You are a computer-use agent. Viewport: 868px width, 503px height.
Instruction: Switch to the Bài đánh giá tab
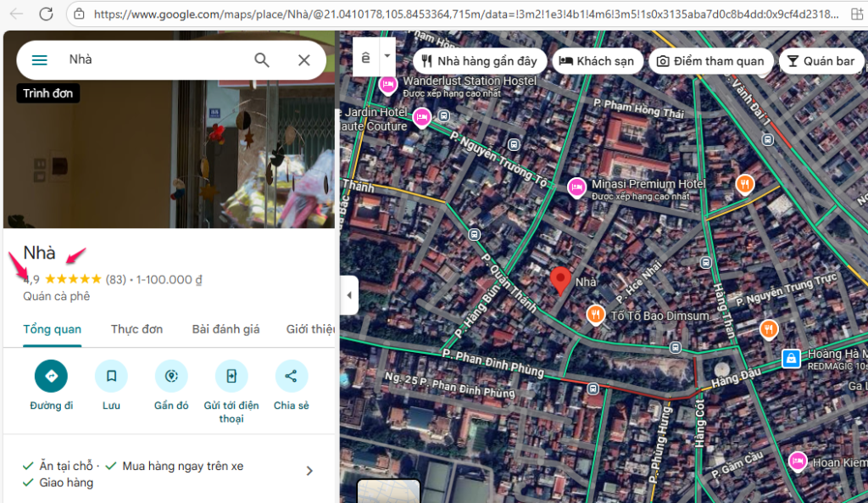(x=225, y=329)
